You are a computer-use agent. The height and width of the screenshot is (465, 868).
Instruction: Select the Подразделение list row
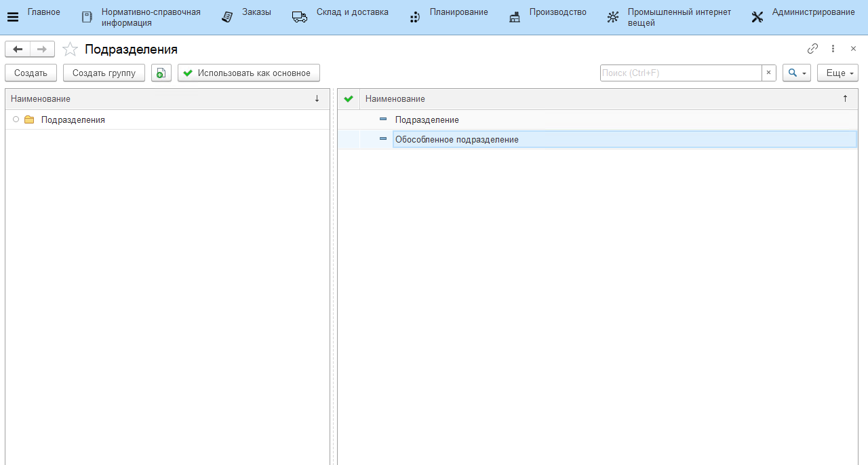tap(427, 120)
